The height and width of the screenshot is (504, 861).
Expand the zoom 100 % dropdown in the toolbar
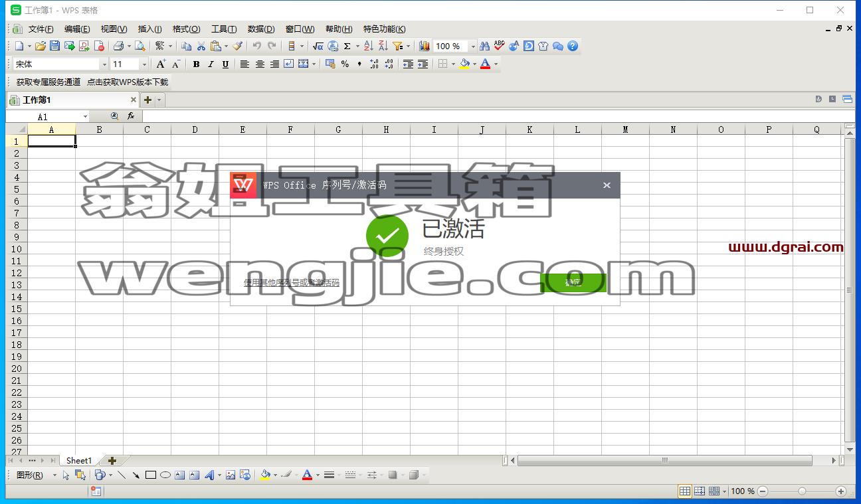pos(473,46)
